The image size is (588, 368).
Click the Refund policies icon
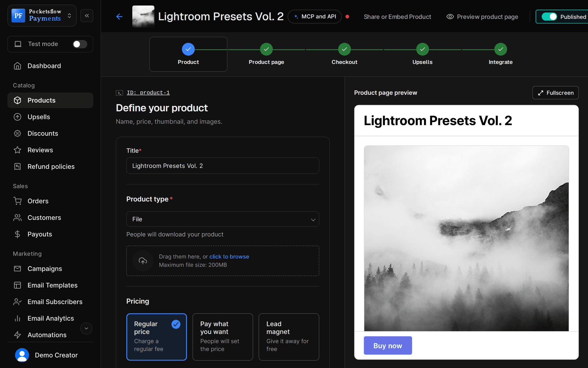coord(18,166)
